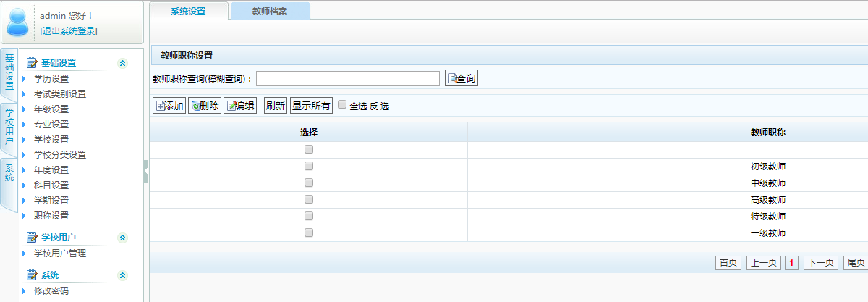Go to 首页 first page
Viewport: 868px width, 302px height.
tap(728, 263)
